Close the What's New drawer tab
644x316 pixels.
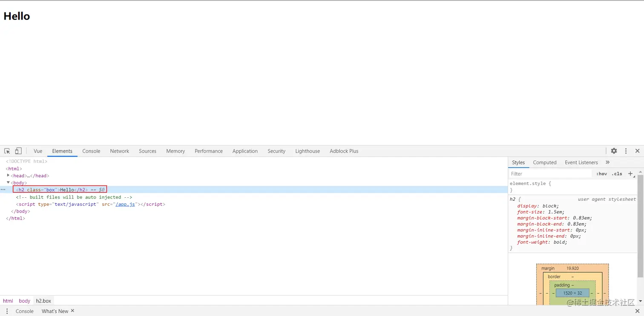point(72,311)
